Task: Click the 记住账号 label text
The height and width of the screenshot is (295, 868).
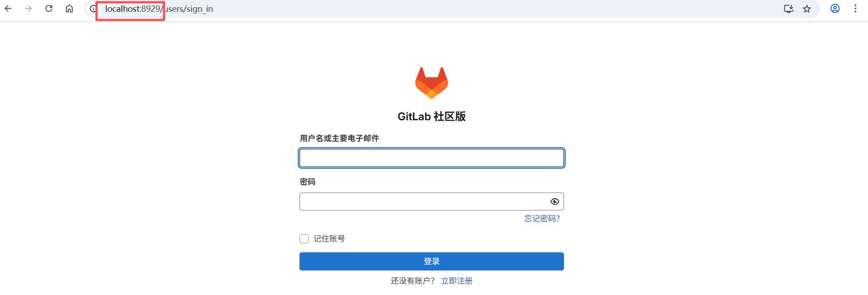Action: point(329,239)
